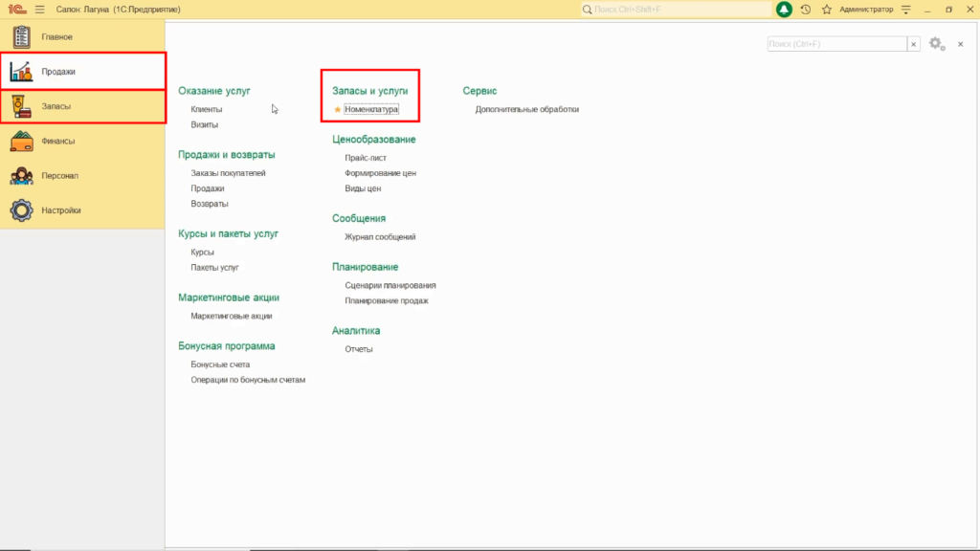Screen dimensions: 980x551
Task: Click the Запасы и услуги heading
Action: [370, 91]
